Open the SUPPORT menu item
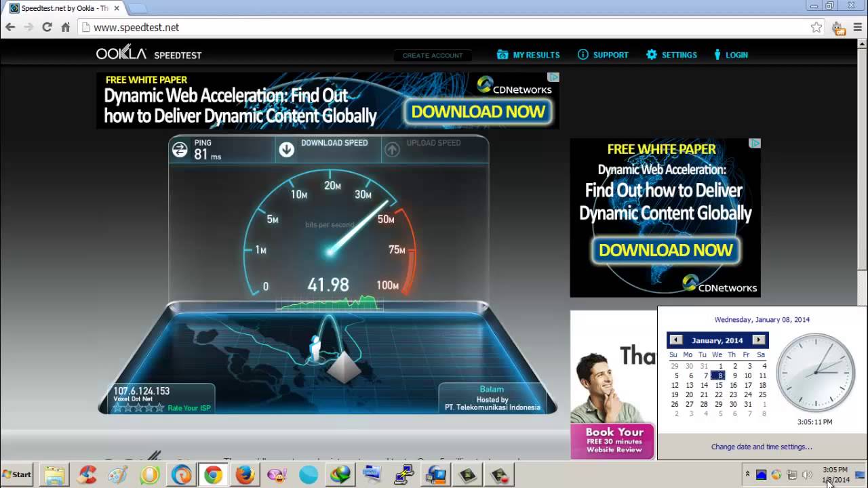Screen dimensions: 868x488 [603, 55]
